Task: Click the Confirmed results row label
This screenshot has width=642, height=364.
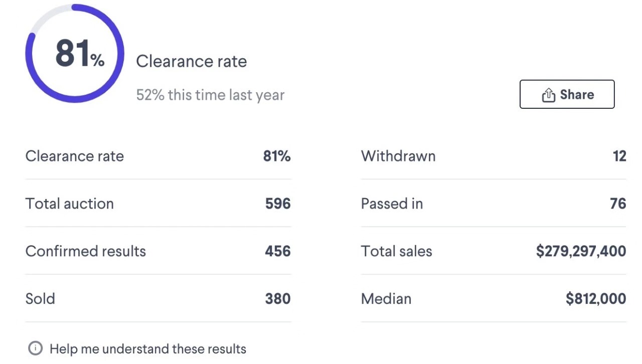Action: (86, 251)
